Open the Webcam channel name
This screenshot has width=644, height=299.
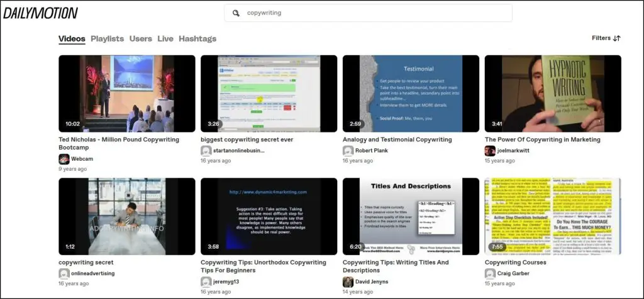click(x=82, y=159)
